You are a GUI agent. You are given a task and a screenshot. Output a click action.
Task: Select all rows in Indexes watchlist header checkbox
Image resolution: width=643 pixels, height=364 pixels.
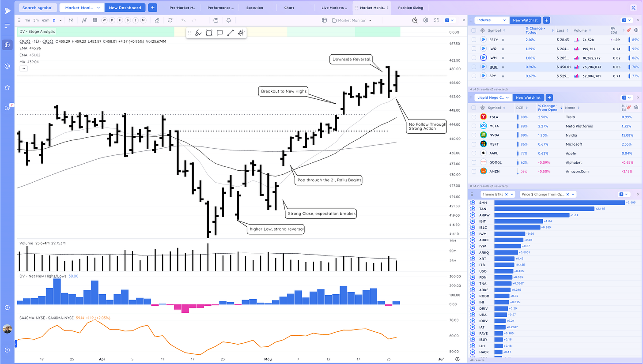(474, 30)
